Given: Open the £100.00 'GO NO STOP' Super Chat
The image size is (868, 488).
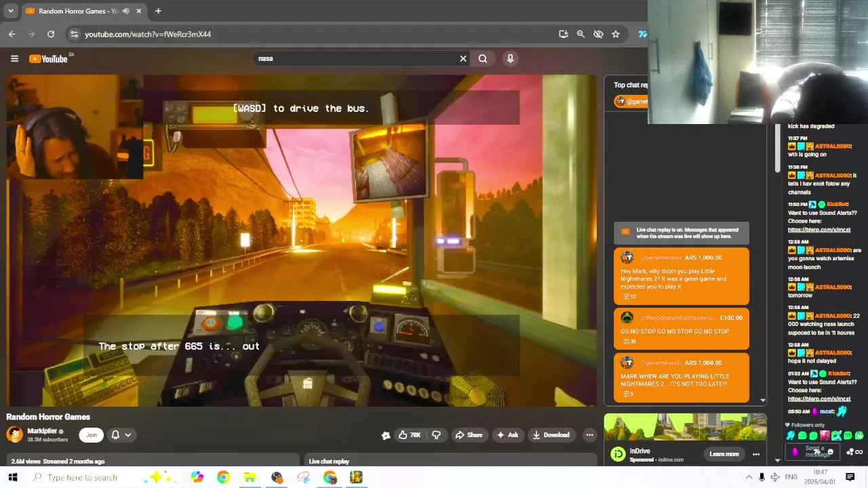Looking at the screenshot, I should point(682,329).
